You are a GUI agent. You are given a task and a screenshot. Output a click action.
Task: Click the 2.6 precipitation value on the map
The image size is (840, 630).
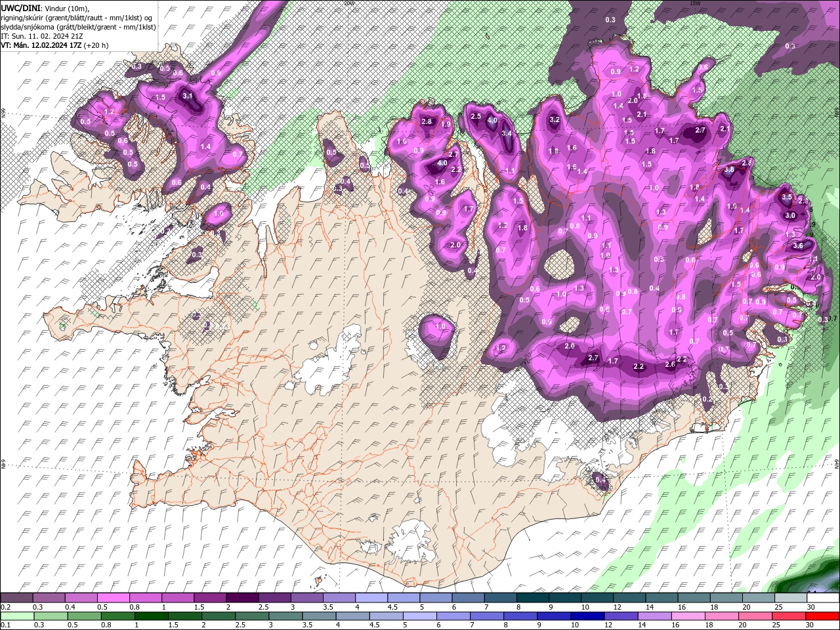pyautogui.click(x=670, y=365)
